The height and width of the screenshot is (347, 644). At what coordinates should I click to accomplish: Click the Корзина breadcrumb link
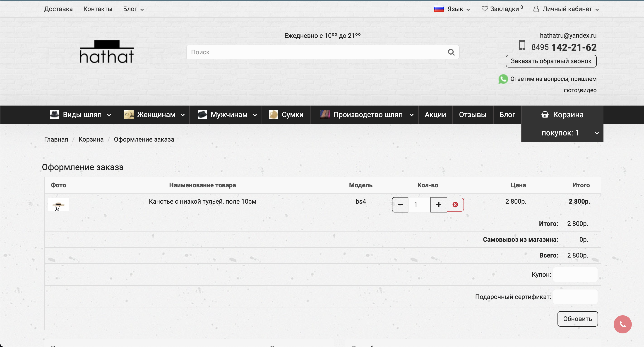tap(91, 139)
